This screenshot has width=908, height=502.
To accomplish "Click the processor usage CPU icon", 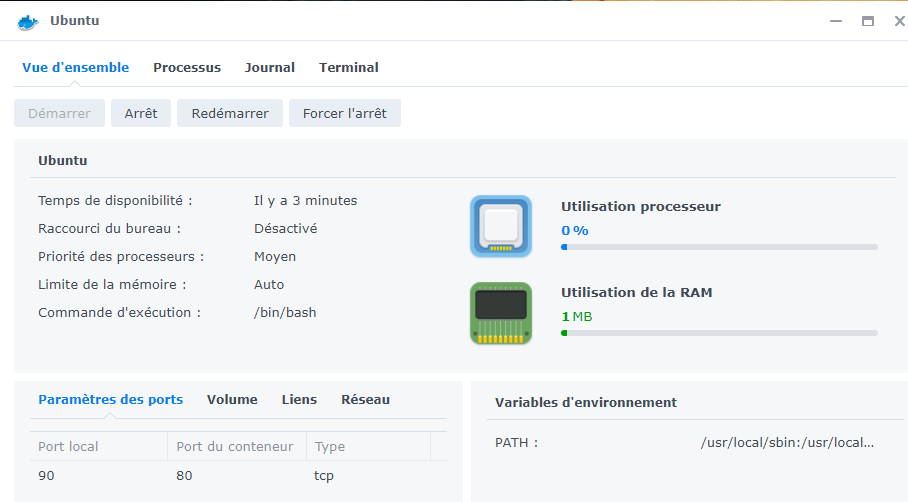I will [x=500, y=226].
